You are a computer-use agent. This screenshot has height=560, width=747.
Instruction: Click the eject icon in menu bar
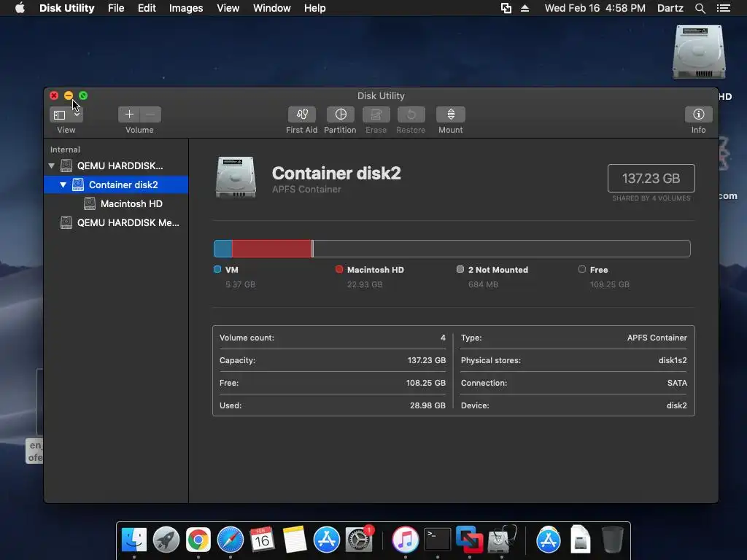[525, 8]
